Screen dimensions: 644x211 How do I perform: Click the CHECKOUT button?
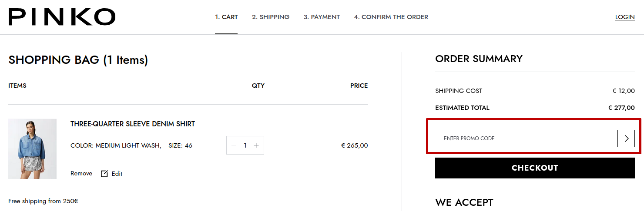coord(535,168)
